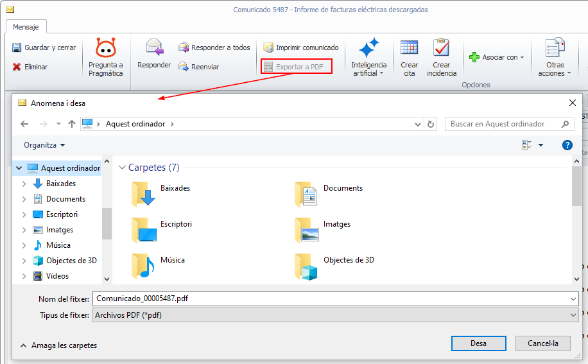This screenshot has height=364, width=588.
Task: Expand the Objectes de 3D tree node
Action: (x=24, y=261)
